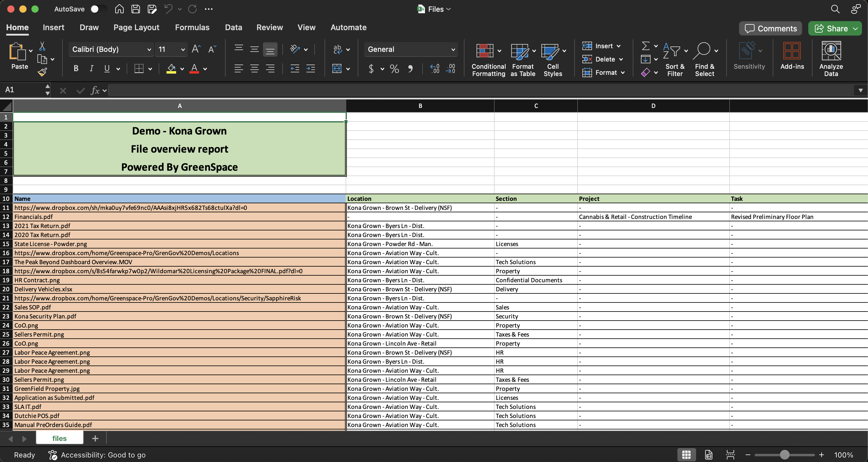Toggle Middle Align for cells
The width and height of the screenshot is (868, 462).
[255, 49]
